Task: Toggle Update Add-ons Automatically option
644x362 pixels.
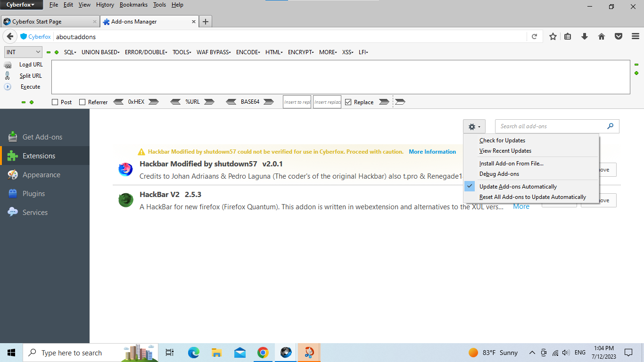Action: click(x=531, y=187)
